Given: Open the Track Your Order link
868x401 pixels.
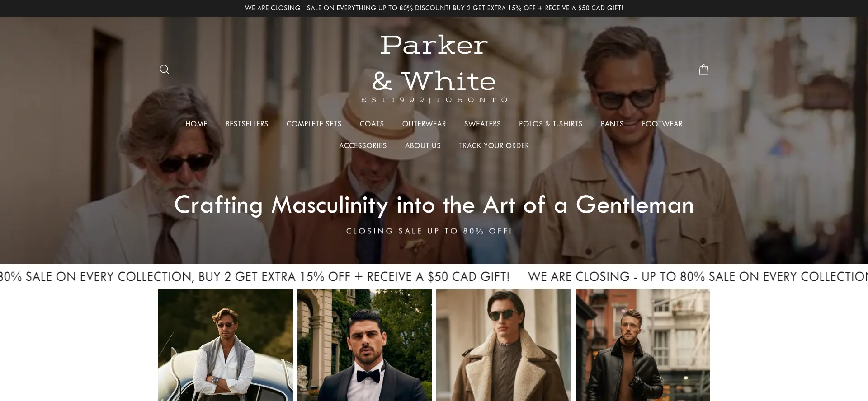Looking at the screenshot, I should point(494,145).
